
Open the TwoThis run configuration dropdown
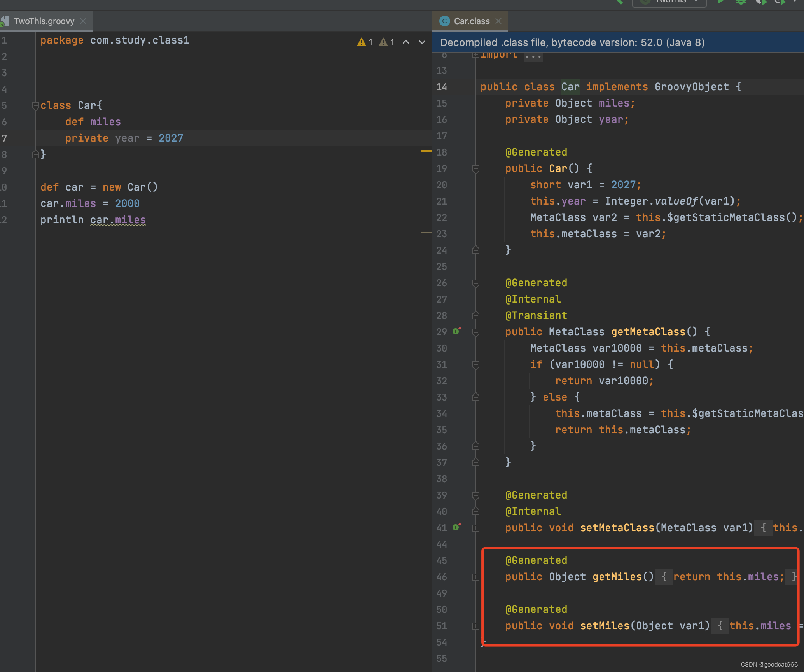tap(669, 2)
